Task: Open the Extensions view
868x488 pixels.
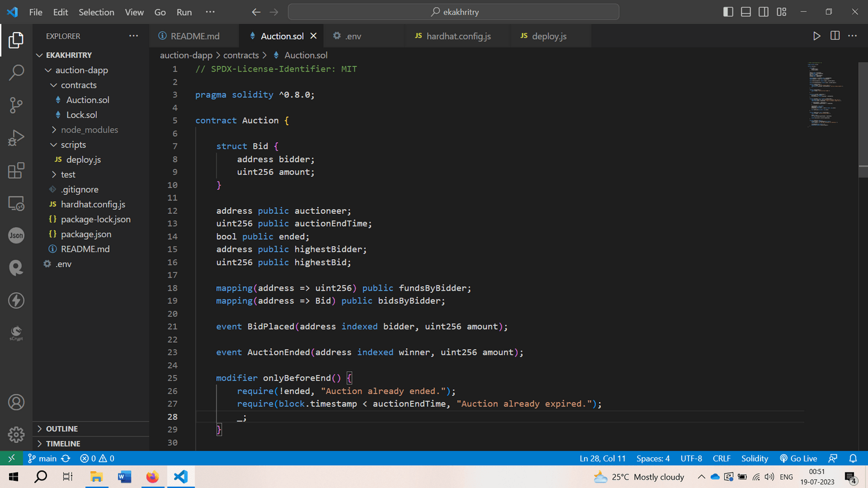Action: pyautogui.click(x=16, y=170)
